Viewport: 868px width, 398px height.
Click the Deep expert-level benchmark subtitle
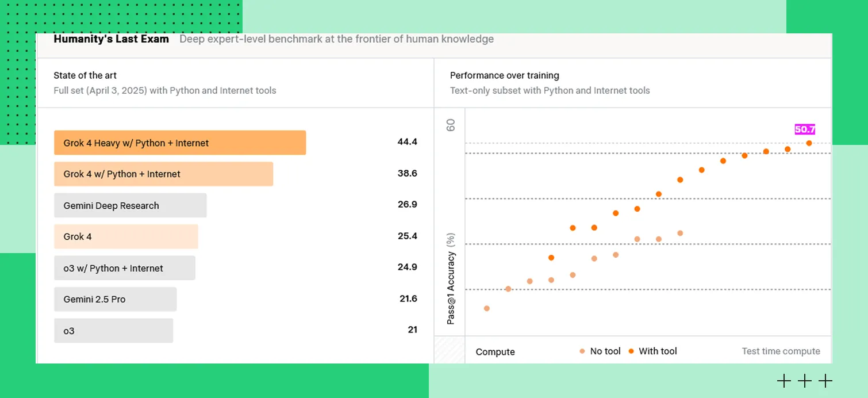tap(336, 39)
